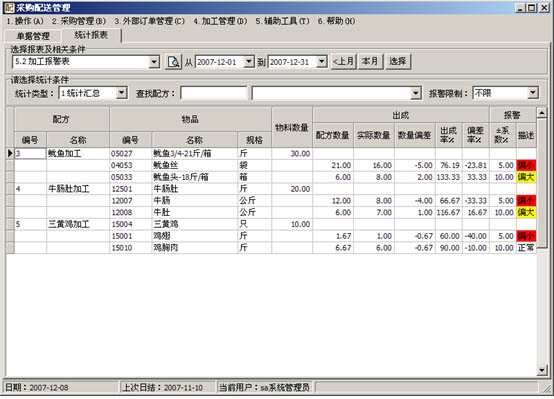The width and height of the screenshot is (554, 399).
Task: Click the 当前用户: sa系统管理员 status entry
Action: point(264,388)
